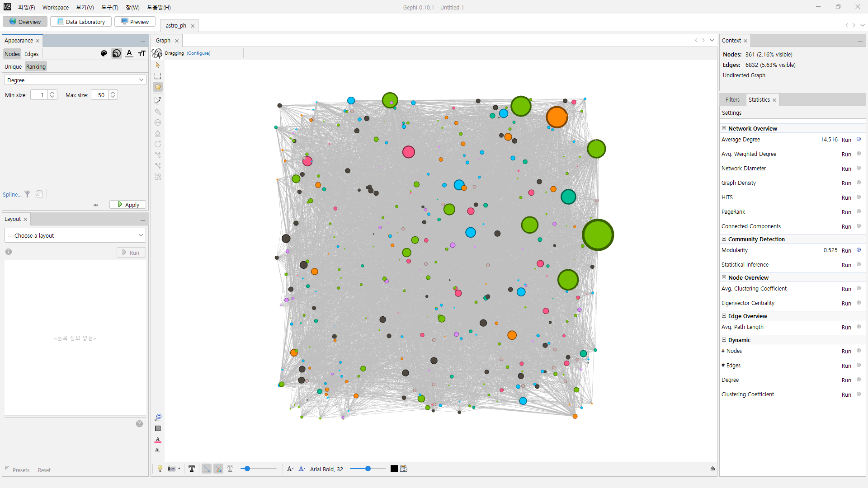This screenshot has height=488, width=868.
Task: Switch to the Data Laboratory tab
Action: click(x=81, y=22)
